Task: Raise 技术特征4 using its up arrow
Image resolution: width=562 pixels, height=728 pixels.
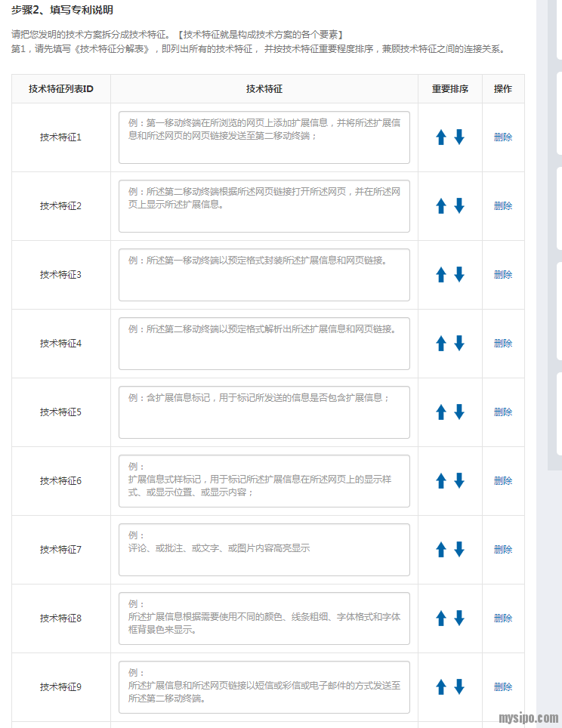Action: coord(441,344)
